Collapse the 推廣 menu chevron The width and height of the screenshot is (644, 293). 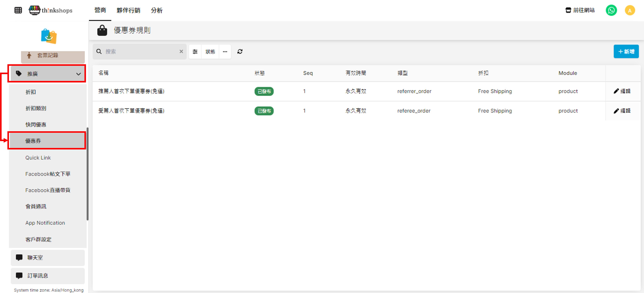coord(78,74)
